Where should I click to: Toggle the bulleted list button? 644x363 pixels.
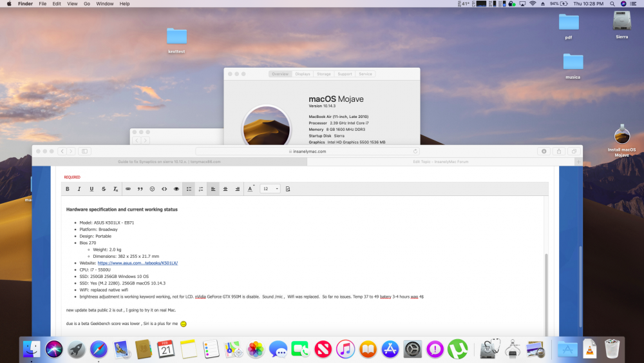tap(189, 189)
